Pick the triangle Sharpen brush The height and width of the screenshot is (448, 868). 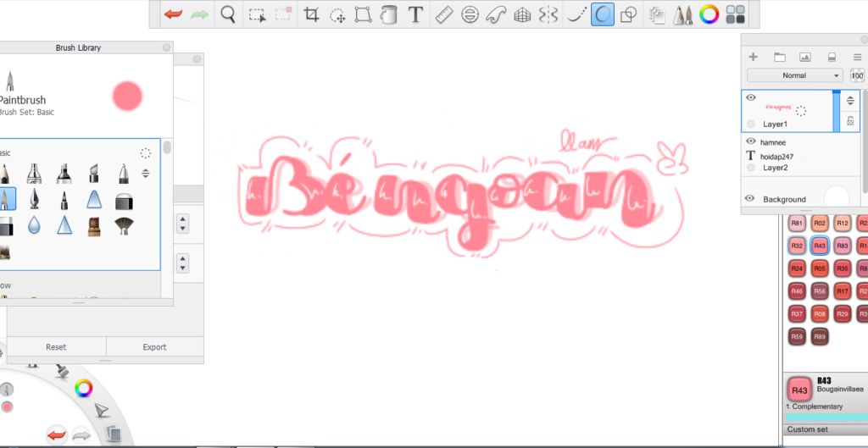click(x=64, y=225)
